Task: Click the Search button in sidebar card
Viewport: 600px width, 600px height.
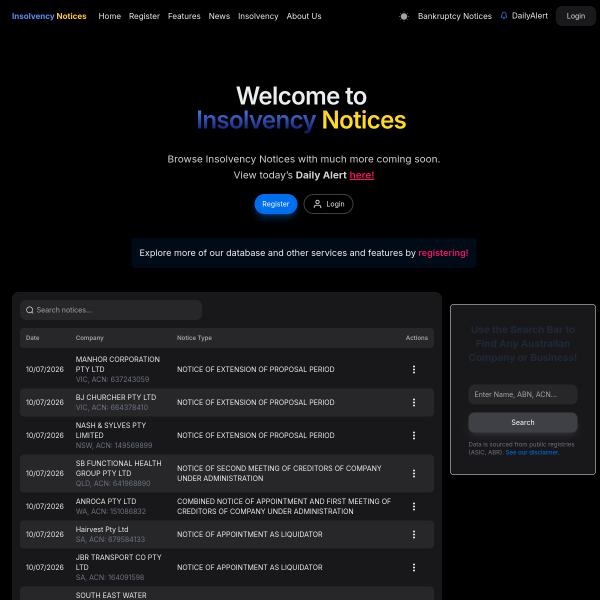Action: click(x=523, y=422)
